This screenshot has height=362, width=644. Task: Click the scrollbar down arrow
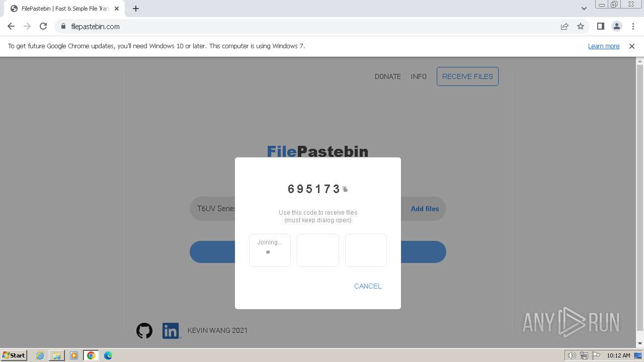(640, 343)
